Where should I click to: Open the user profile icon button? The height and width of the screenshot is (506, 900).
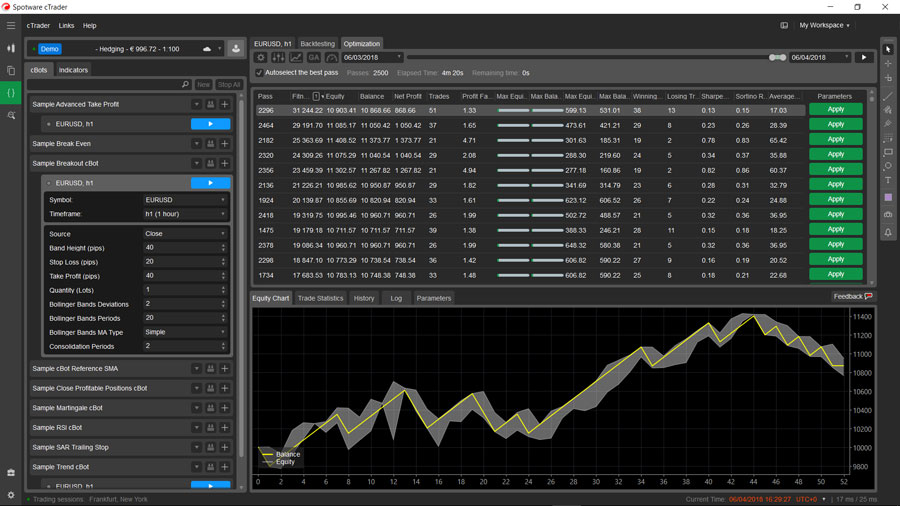pyautogui.click(x=236, y=49)
